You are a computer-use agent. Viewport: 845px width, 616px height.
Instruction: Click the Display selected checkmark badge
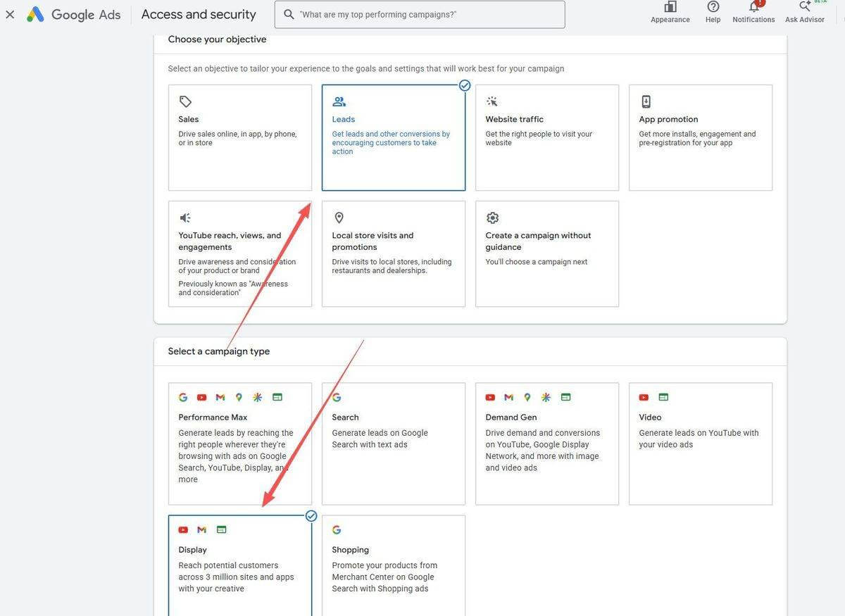(x=311, y=516)
